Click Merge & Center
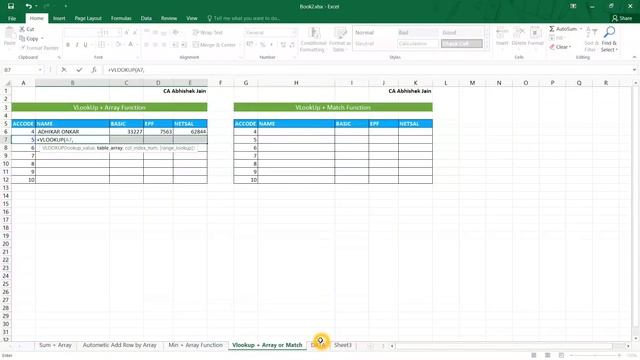The width and height of the screenshot is (640, 360). pyautogui.click(x=214, y=44)
